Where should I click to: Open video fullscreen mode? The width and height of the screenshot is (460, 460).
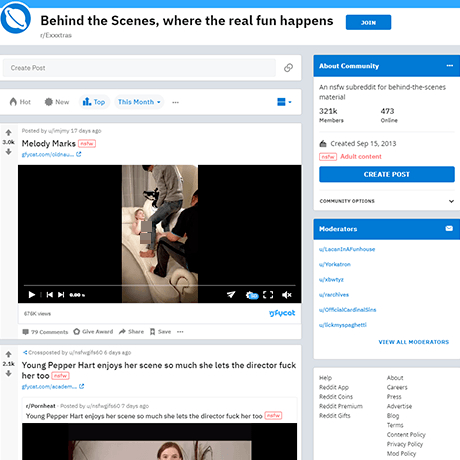pyautogui.click(x=268, y=295)
